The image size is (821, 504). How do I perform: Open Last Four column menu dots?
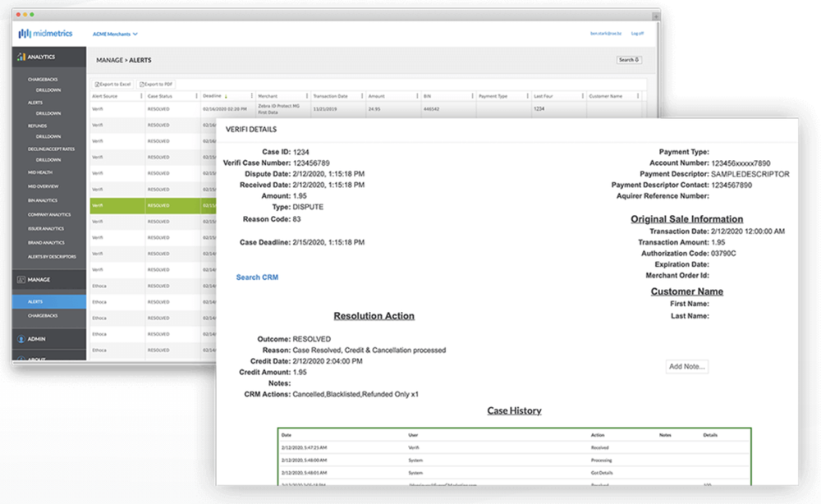point(583,96)
